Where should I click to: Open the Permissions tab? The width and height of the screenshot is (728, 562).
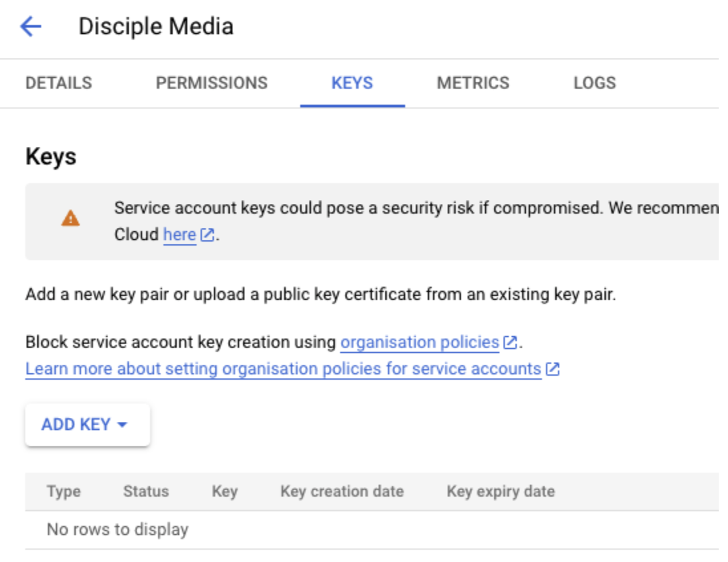tap(211, 83)
